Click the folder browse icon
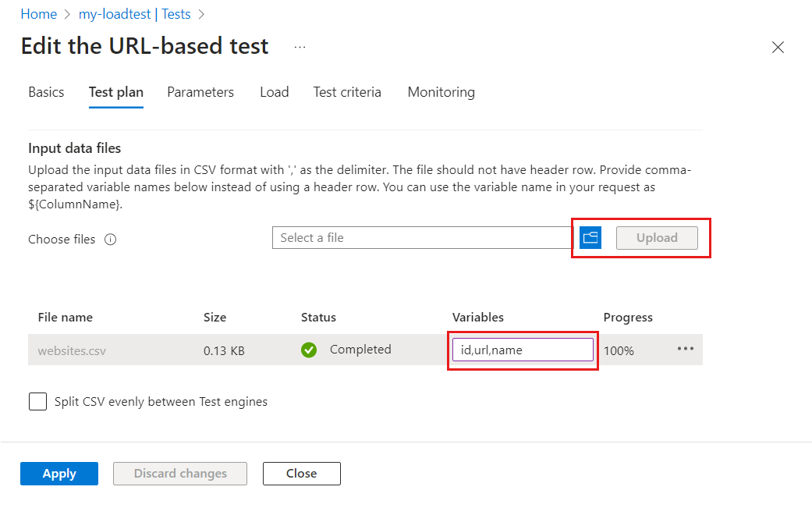 [x=590, y=238]
